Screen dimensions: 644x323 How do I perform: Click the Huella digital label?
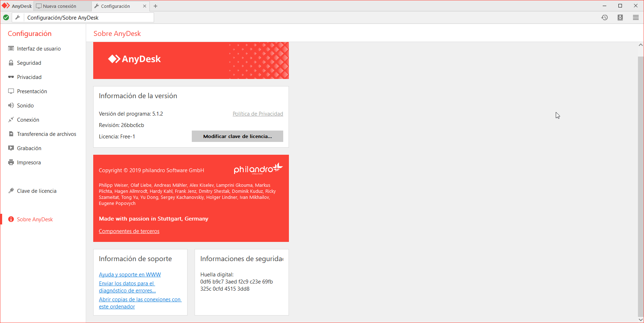click(217, 275)
